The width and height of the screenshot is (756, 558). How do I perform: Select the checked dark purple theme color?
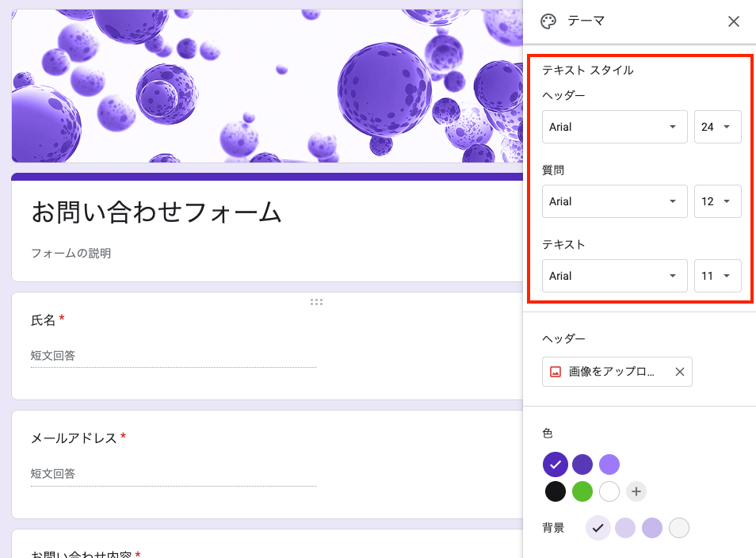556,464
